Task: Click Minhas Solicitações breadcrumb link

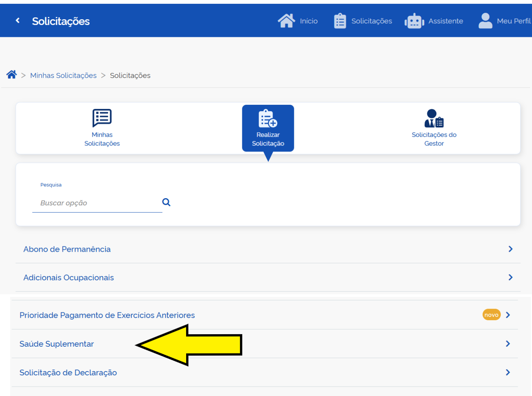Action: coord(63,75)
